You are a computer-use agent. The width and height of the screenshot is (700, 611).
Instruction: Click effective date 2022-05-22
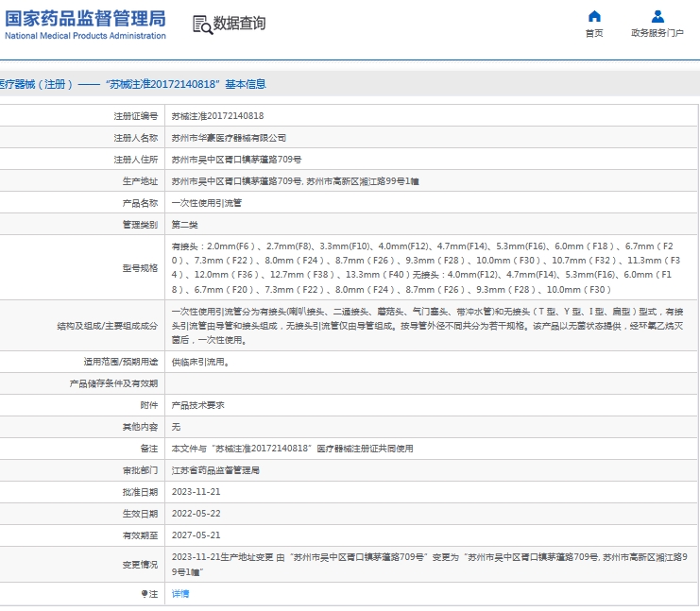196,514
